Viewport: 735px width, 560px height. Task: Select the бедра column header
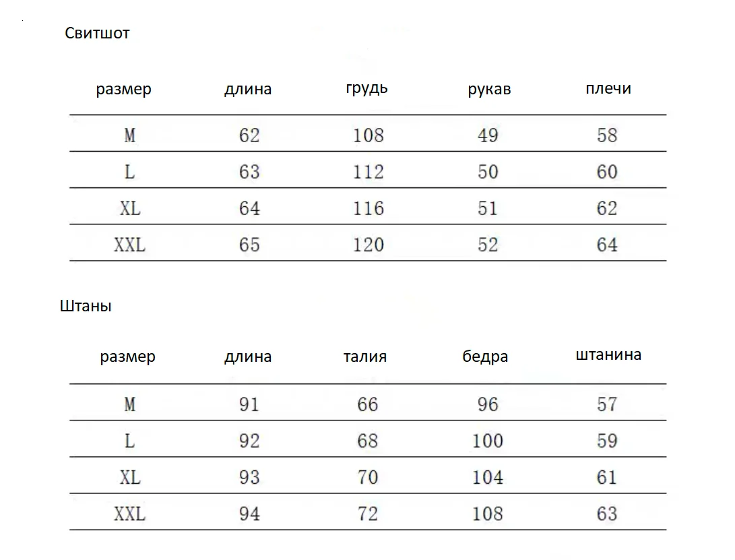(485, 356)
